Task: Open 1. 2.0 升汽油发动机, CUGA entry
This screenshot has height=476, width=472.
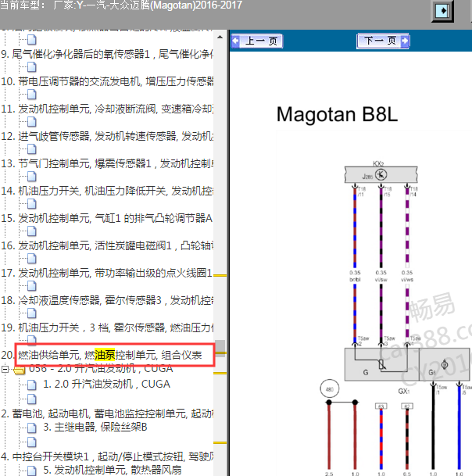Action: point(106,385)
